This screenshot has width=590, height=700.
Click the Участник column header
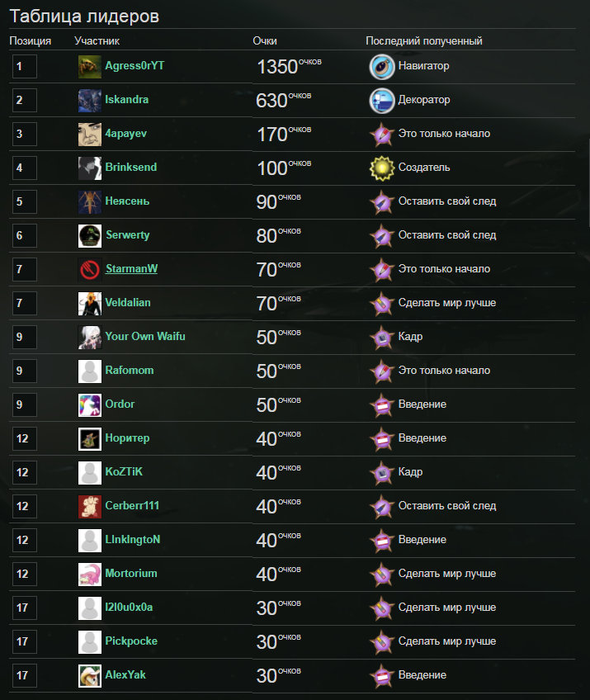pyautogui.click(x=97, y=40)
